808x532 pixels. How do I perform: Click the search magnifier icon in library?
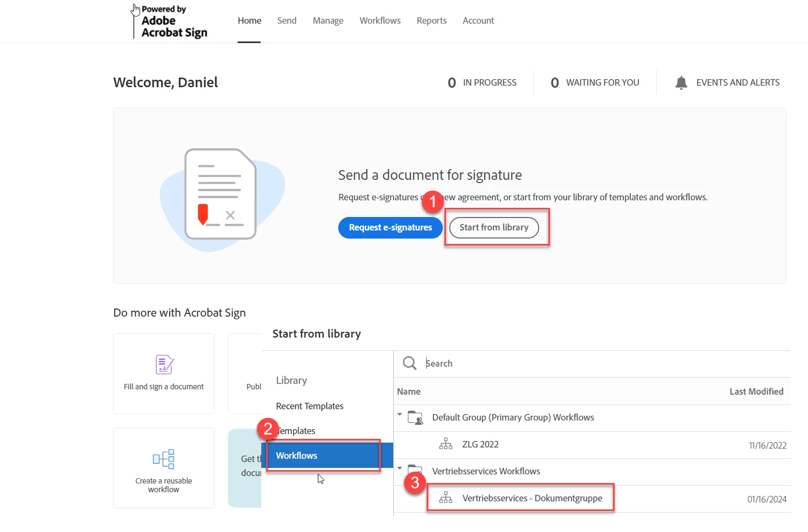[x=409, y=363]
